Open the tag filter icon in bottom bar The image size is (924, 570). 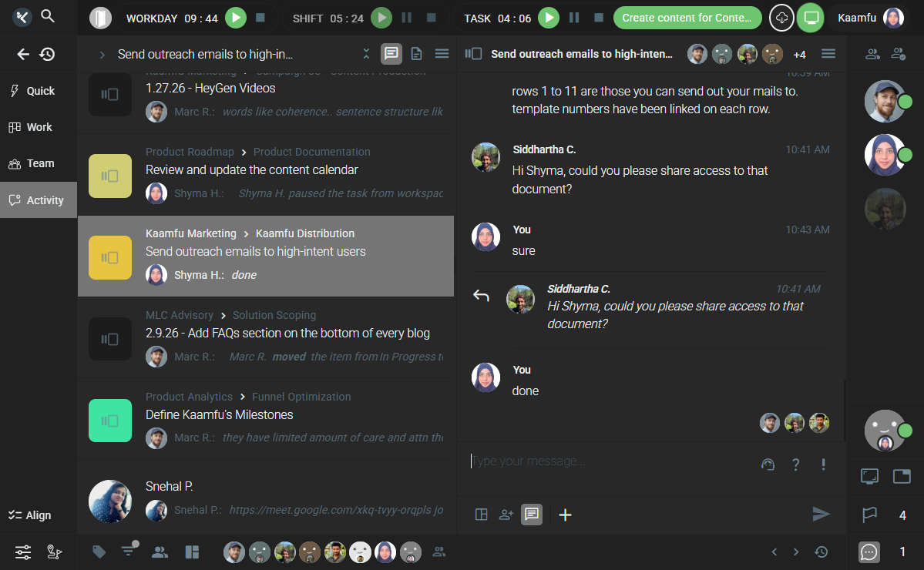[x=99, y=552]
